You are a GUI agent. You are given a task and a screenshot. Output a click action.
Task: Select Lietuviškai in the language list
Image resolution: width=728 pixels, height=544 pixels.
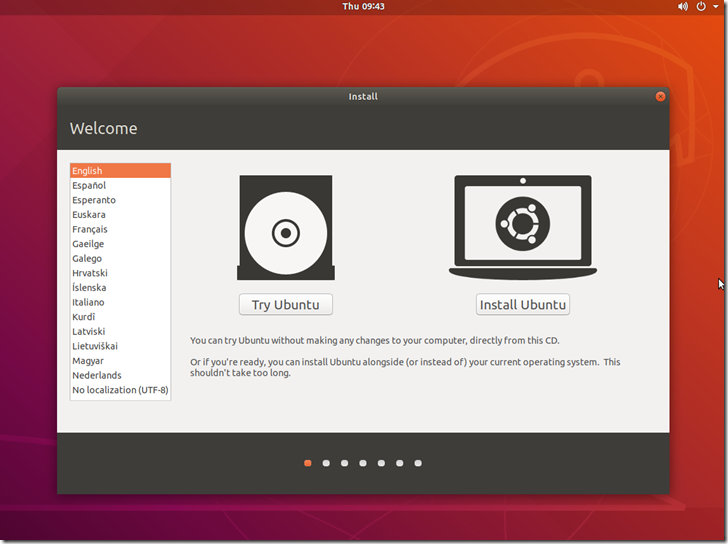[x=120, y=346]
